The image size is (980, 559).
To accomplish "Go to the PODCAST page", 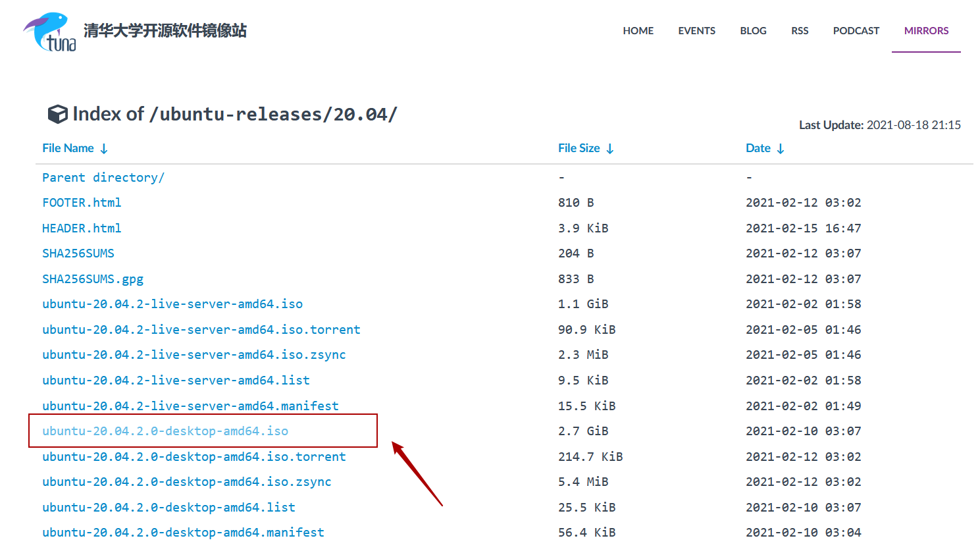I will click(x=856, y=31).
